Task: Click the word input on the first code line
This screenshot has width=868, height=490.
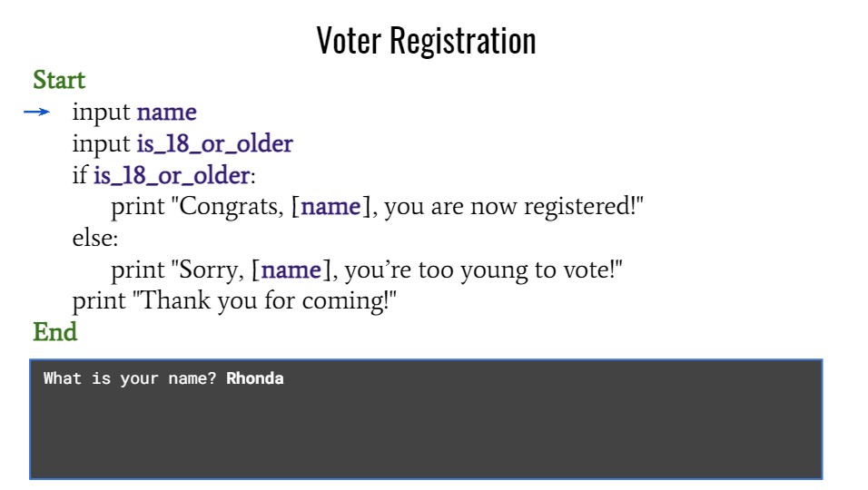Action: click(102, 113)
